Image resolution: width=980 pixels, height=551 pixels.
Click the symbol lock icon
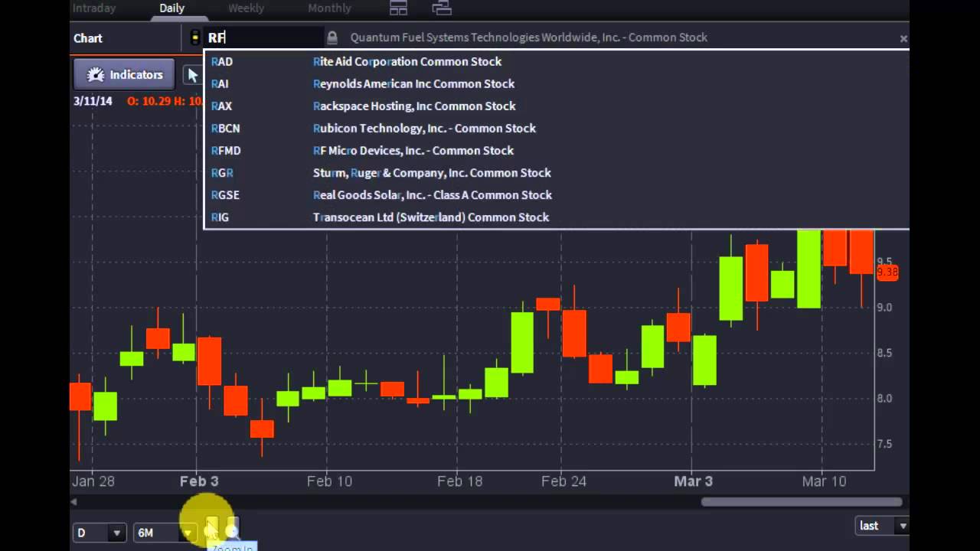click(332, 37)
